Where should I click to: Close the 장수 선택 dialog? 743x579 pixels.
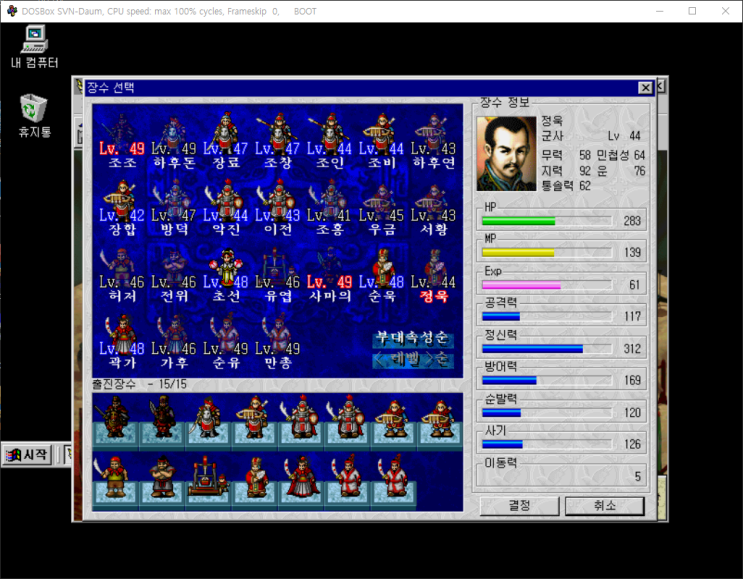[x=645, y=88]
